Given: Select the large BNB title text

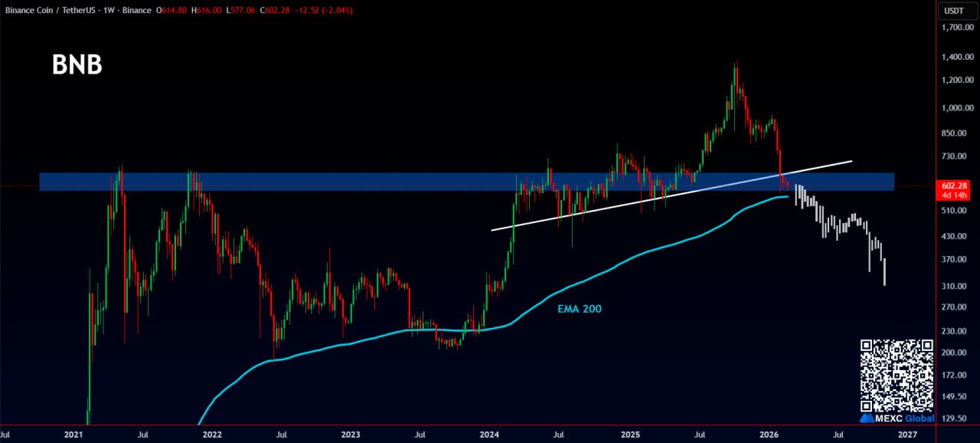Looking at the screenshot, I should [77, 66].
